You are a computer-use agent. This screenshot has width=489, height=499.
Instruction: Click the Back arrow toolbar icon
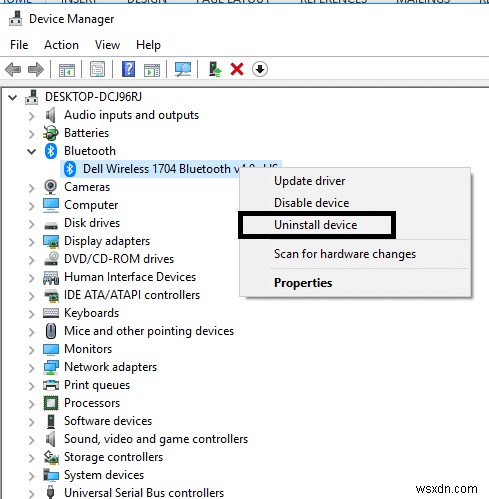click(x=13, y=70)
